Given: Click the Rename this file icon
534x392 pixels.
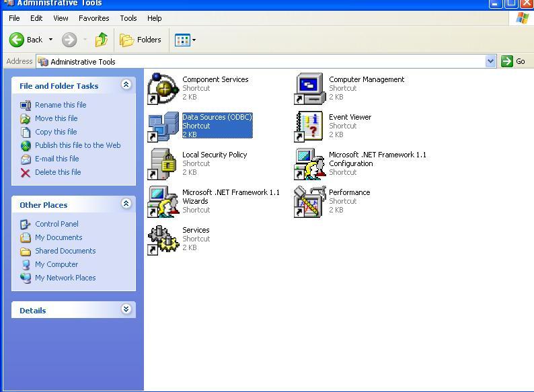Looking at the screenshot, I should [26, 106].
